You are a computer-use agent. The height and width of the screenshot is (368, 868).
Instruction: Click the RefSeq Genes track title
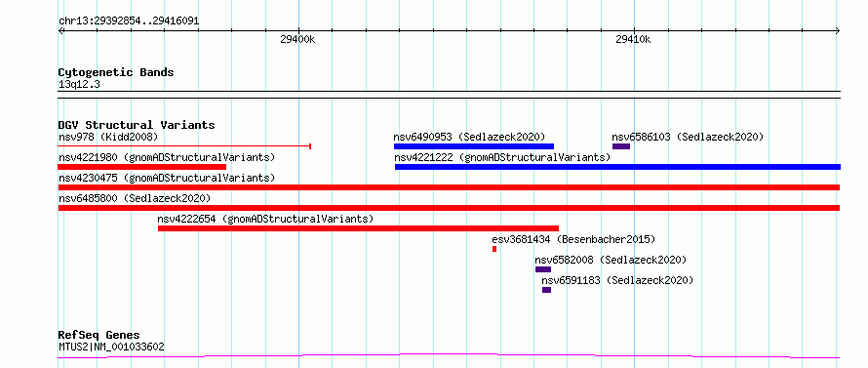99,335
